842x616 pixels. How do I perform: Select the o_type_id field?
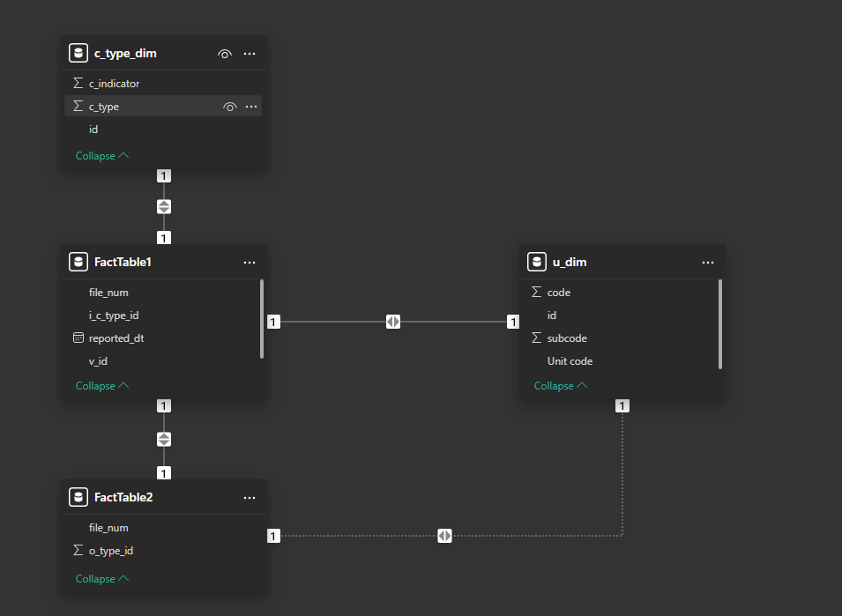click(163, 551)
